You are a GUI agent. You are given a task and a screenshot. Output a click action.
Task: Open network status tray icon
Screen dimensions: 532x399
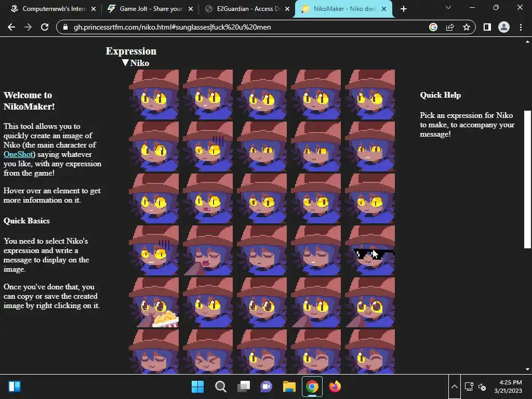click(469, 387)
